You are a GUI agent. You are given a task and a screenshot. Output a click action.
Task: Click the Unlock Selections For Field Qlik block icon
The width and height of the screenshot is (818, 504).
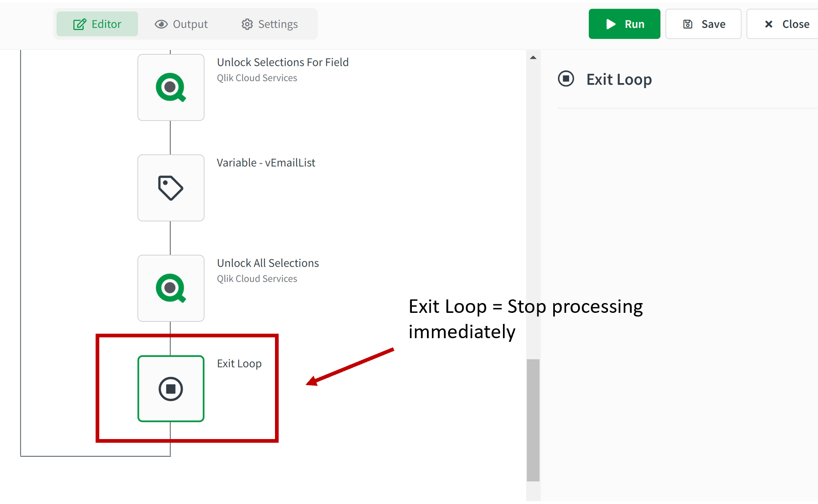pyautogui.click(x=171, y=87)
